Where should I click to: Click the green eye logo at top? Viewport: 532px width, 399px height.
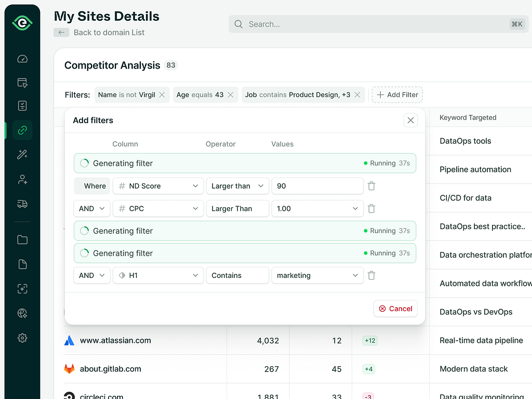coord(22,23)
